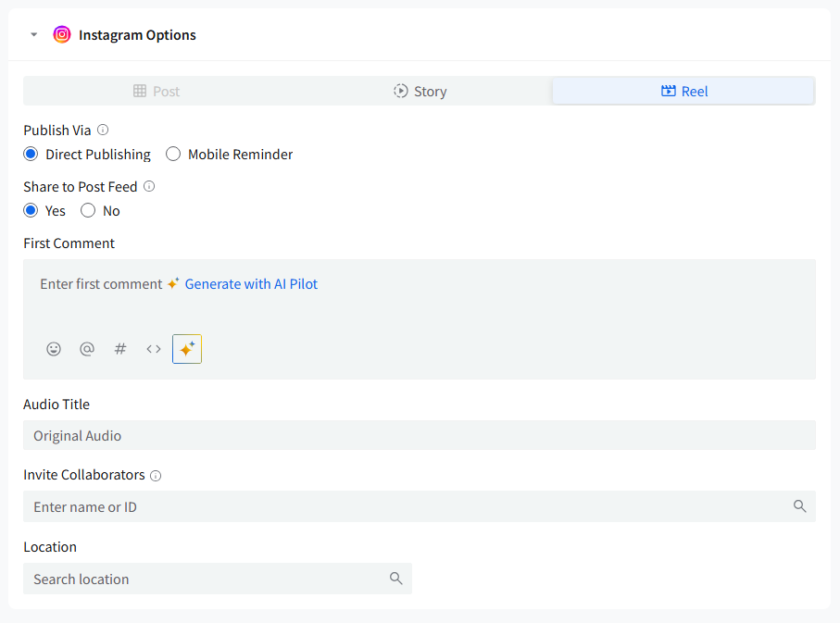Select Yes for Share to Post Feed
This screenshot has width=840, height=623.
pos(31,210)
